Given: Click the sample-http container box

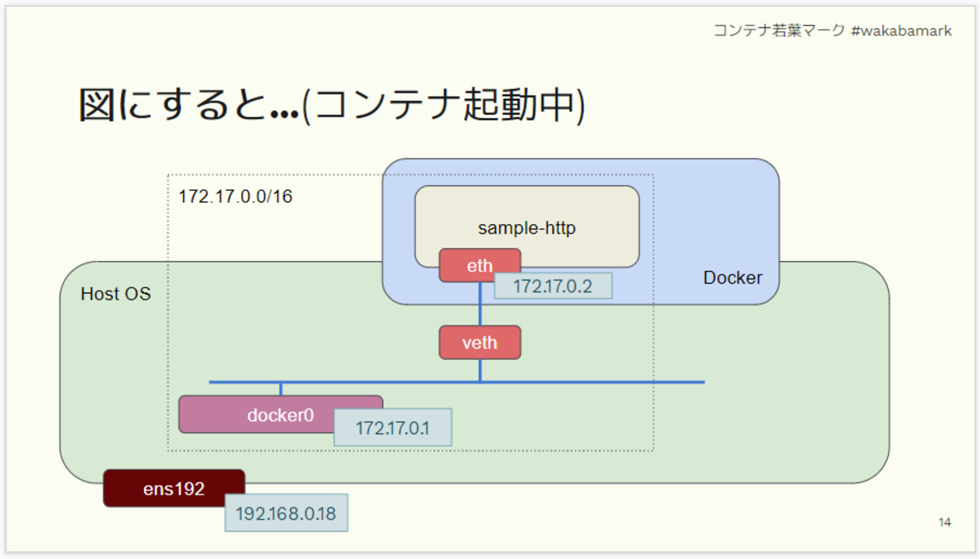Looking at the screenshot, I should (x=527, y=226).
